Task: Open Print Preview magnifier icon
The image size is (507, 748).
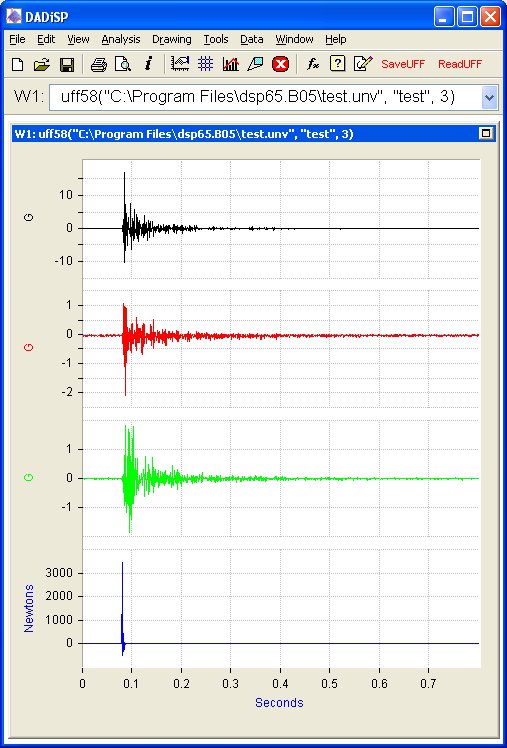Action: click(x=123, y=64)
